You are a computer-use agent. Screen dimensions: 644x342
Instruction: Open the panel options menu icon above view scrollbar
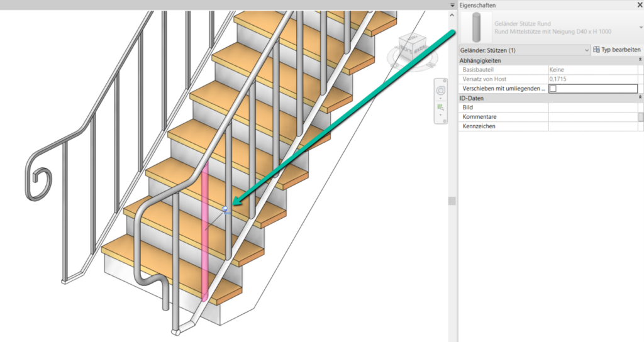(451, 5)
